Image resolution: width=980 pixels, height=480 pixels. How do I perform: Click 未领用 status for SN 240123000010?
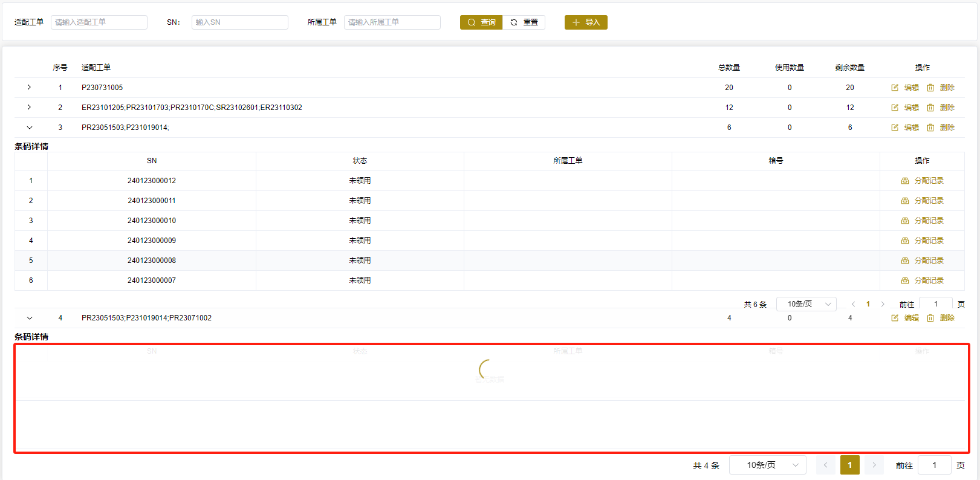360,221
